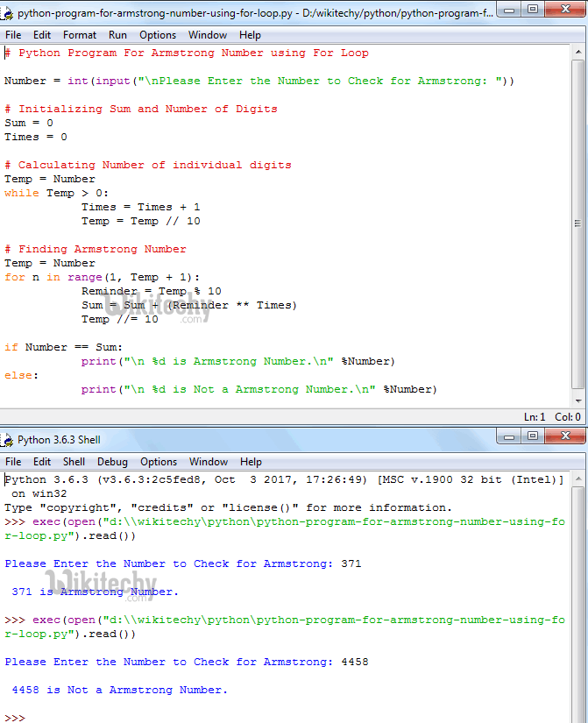
Task: Click the 'Col: 0' status bar entry
Action: 568,417
